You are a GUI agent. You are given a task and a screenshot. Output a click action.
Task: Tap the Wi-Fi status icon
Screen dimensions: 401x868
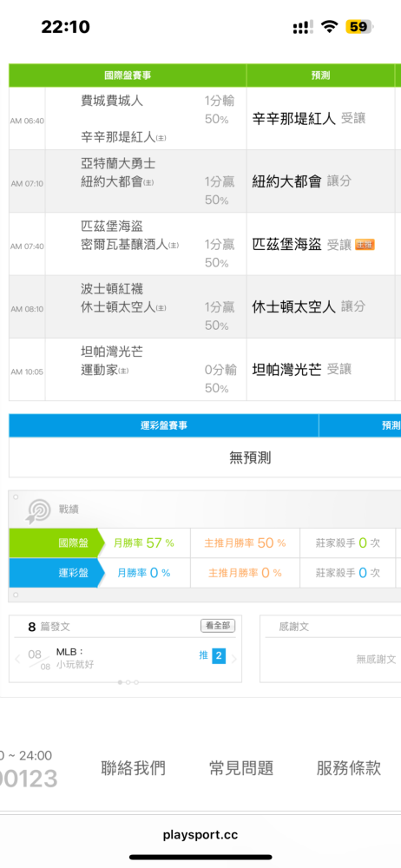(x=331, y=27)
